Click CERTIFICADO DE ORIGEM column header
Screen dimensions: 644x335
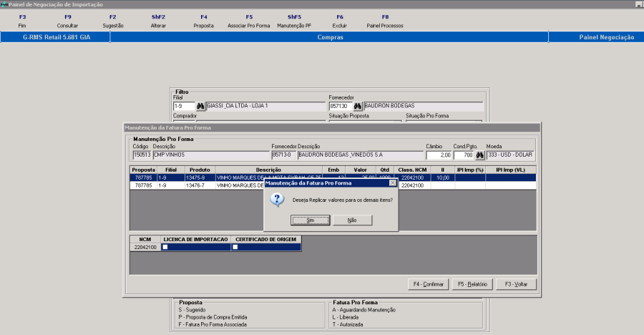(265, 239)
